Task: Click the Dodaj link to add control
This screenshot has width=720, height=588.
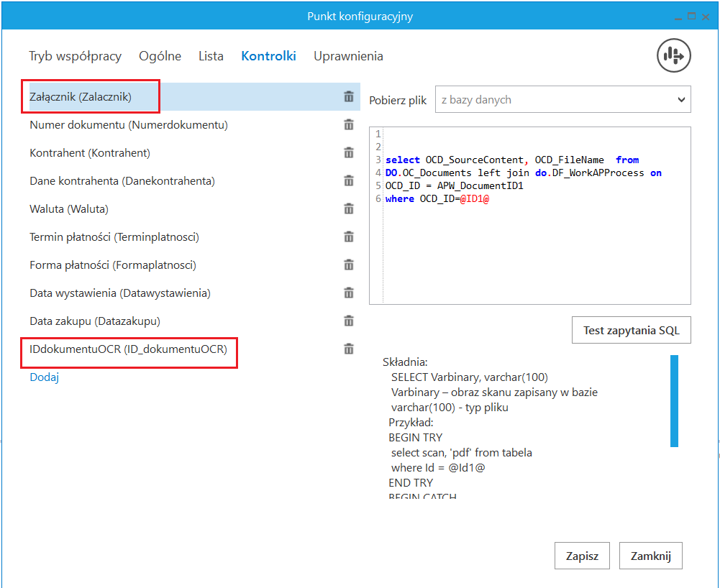Action: (x=44, y=377)
